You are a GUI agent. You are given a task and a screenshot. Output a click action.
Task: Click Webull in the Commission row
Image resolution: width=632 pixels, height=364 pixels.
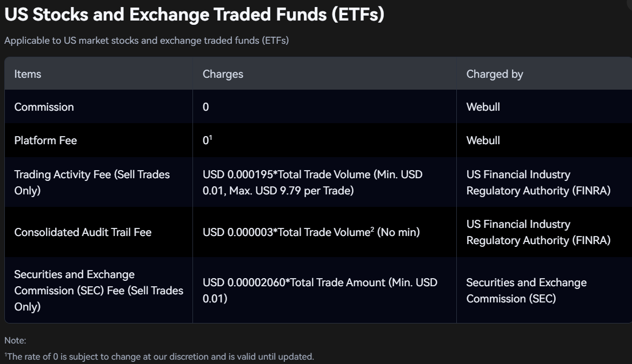[483, 107]
